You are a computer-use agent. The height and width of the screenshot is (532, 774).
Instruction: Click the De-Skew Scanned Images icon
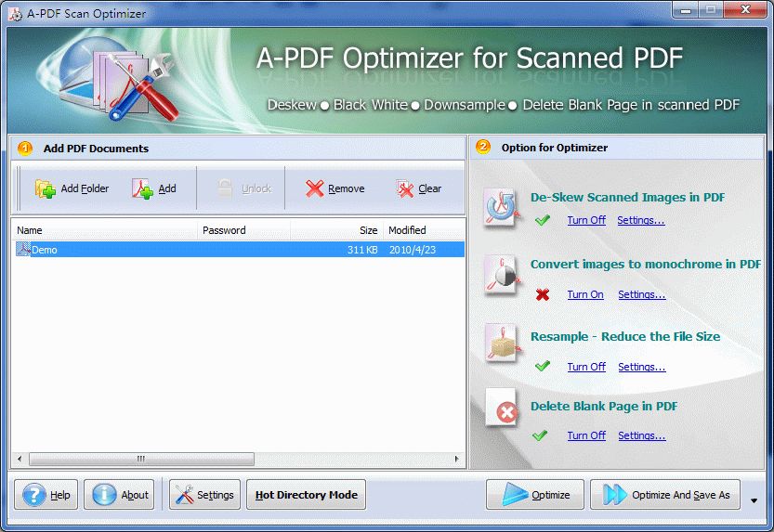pos(502,207)
